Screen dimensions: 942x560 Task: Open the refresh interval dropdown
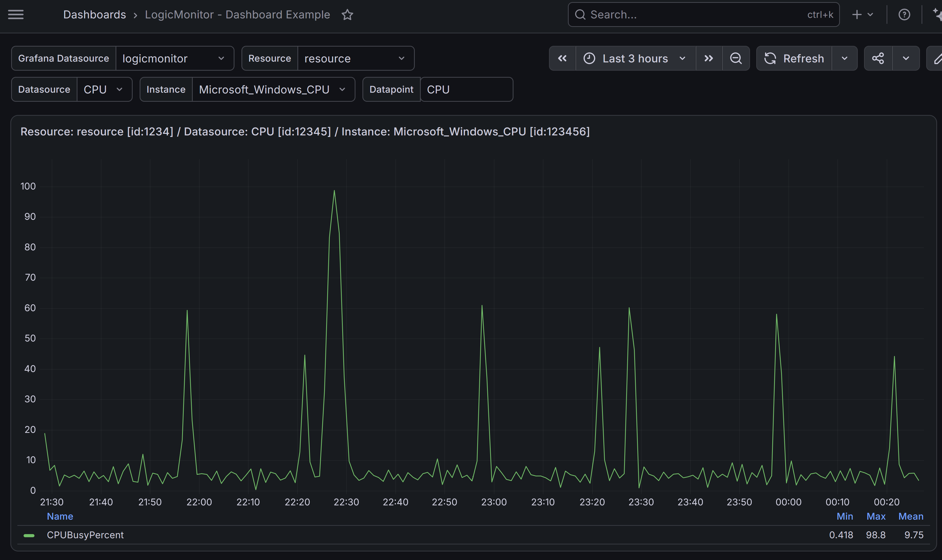tap(844, 59)
